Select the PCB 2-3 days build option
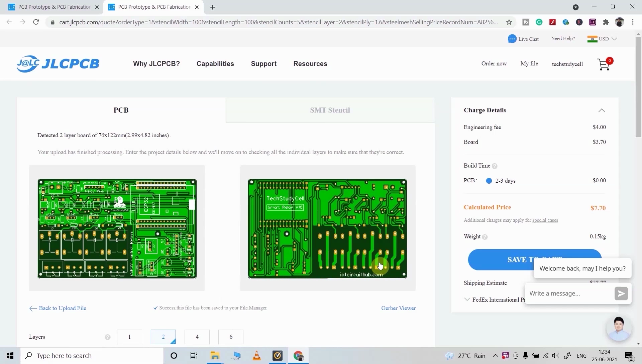This screenshot has width=642, height=364. (489, 181)
